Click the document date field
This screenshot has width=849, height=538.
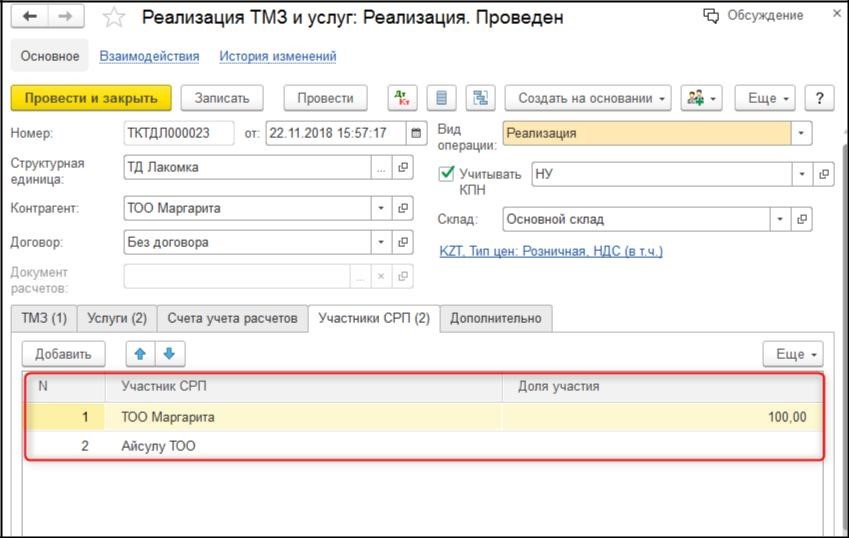[336, 133]
